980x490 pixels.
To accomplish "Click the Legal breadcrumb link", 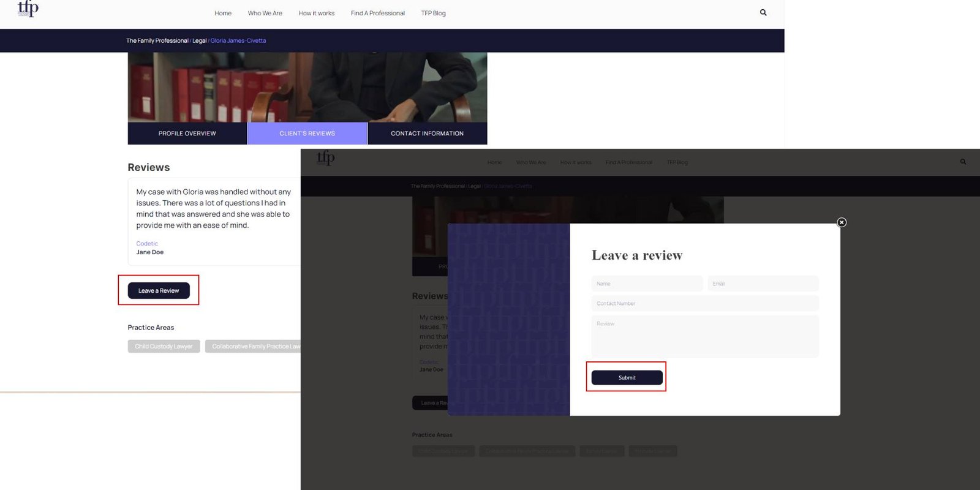I will [200, 41].
